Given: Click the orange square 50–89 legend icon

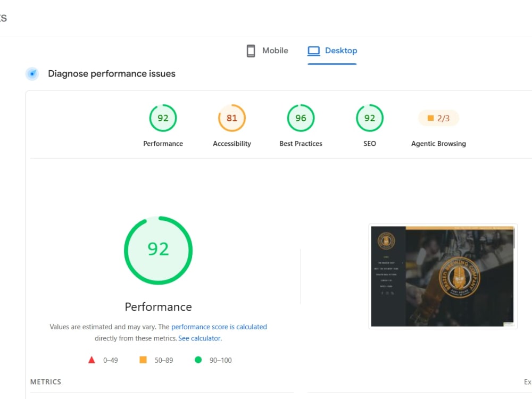Looking at the screenshot, I should pyautogui.click(x=143, y=360).
